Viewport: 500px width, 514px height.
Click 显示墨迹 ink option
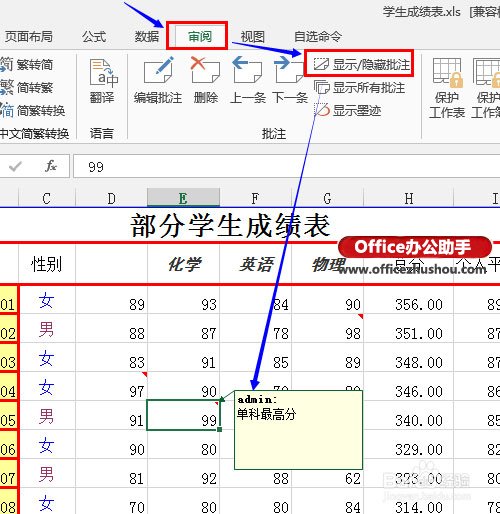point(348,110)
